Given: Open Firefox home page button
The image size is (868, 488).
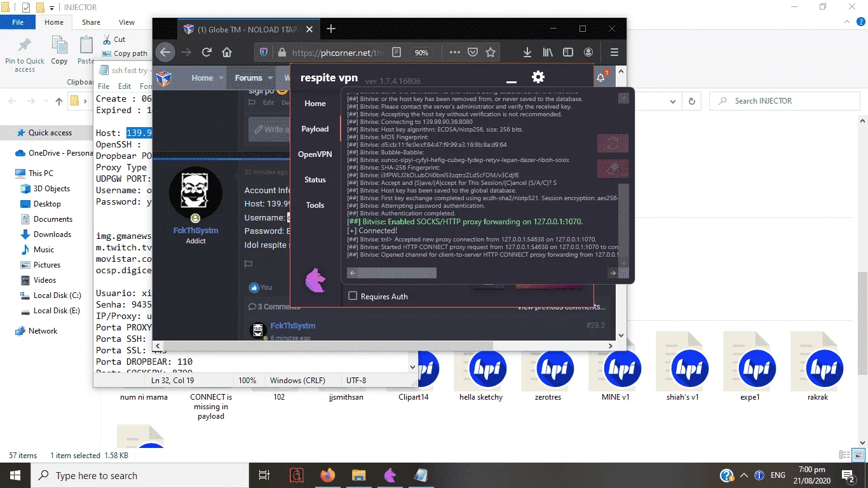Looking at the screenshot, I should coord(227,53).
